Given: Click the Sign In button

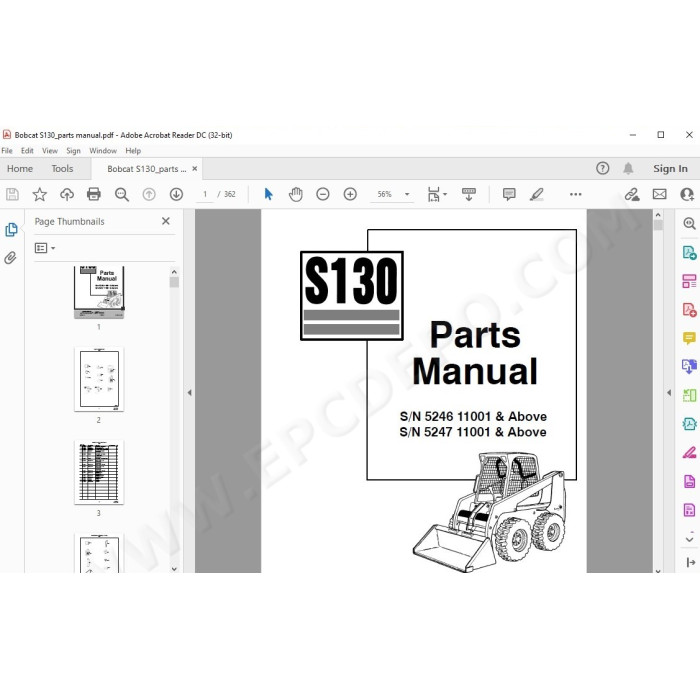Looking at the screenshot, I should pos(670,169).
